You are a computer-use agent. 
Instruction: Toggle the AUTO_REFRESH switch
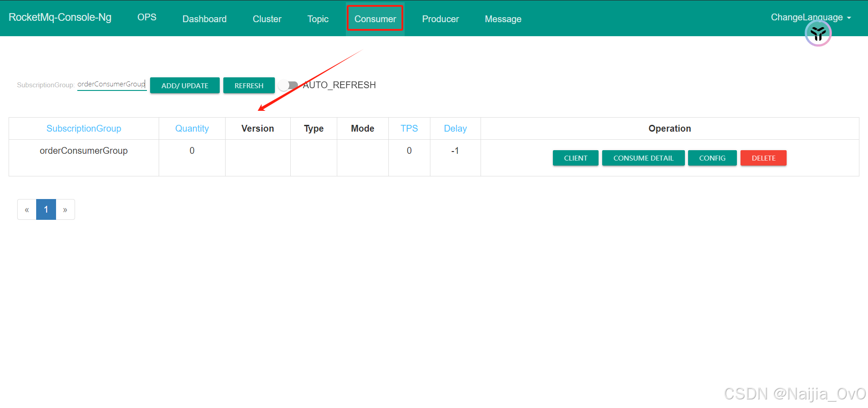click(288, 85)
